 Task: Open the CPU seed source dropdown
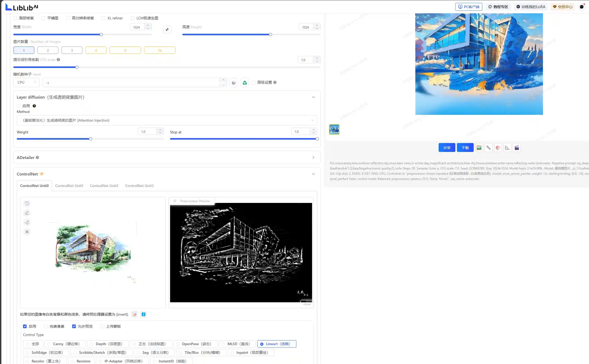[x=26, y=82]
